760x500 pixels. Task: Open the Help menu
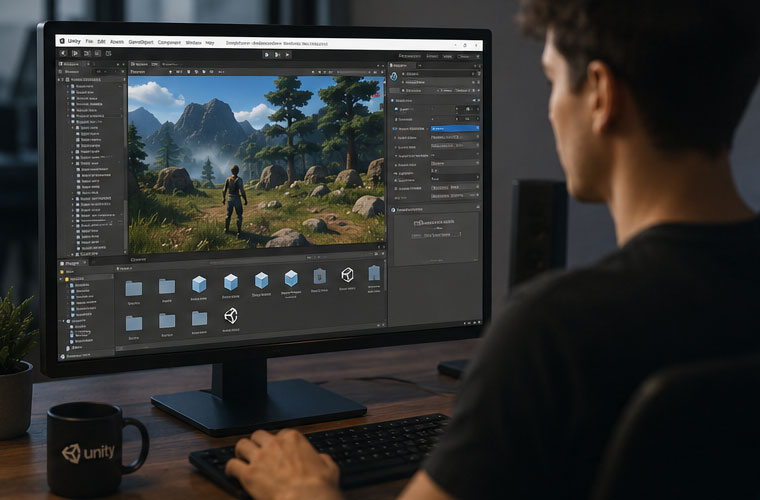[210, 43]
